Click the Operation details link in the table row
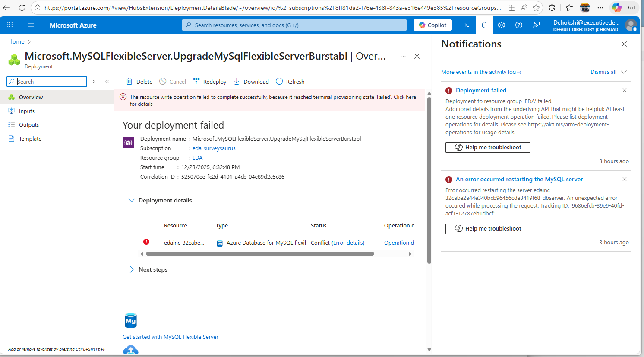 [x=399, y=243]
